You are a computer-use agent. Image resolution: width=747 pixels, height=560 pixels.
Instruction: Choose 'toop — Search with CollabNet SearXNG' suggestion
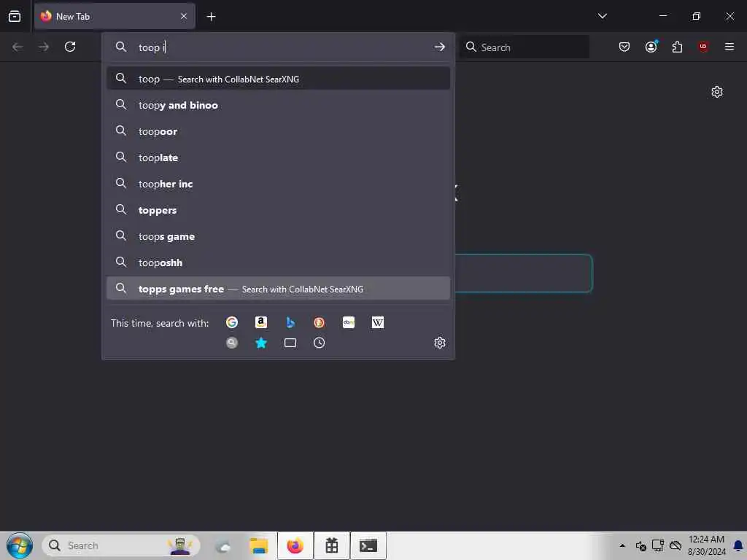click(278, 79)
